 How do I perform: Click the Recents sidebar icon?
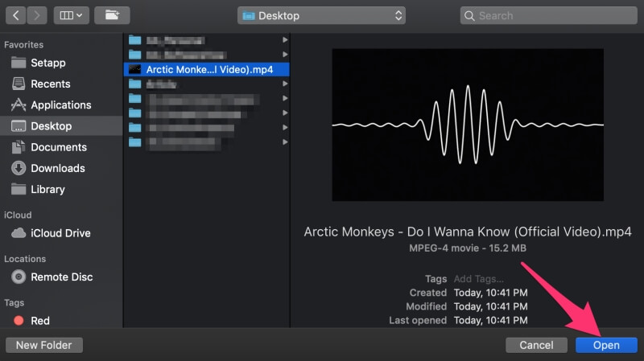point(19,84)
